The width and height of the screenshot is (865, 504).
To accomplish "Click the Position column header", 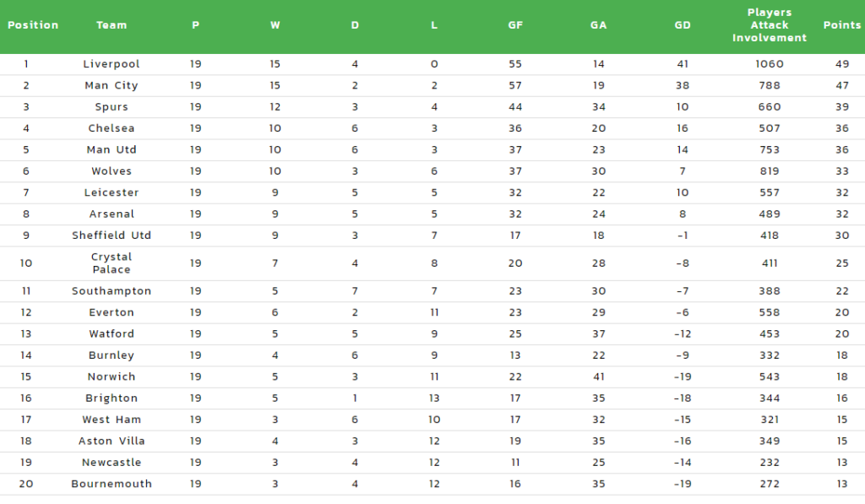I will 33,24.
